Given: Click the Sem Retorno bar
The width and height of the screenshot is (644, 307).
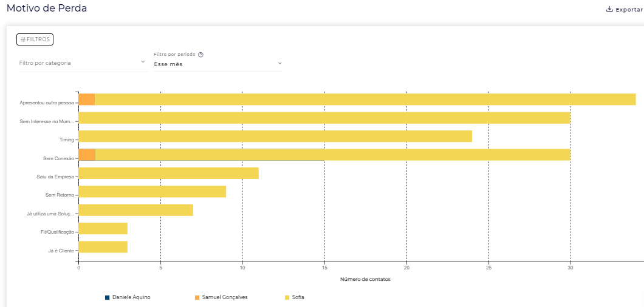Looking at the screenshot, I should [152, 192].
